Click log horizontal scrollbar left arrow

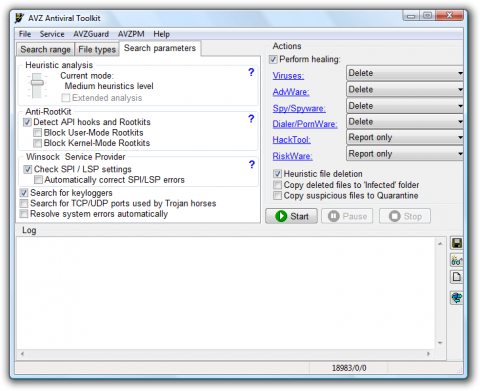point(22,354)
